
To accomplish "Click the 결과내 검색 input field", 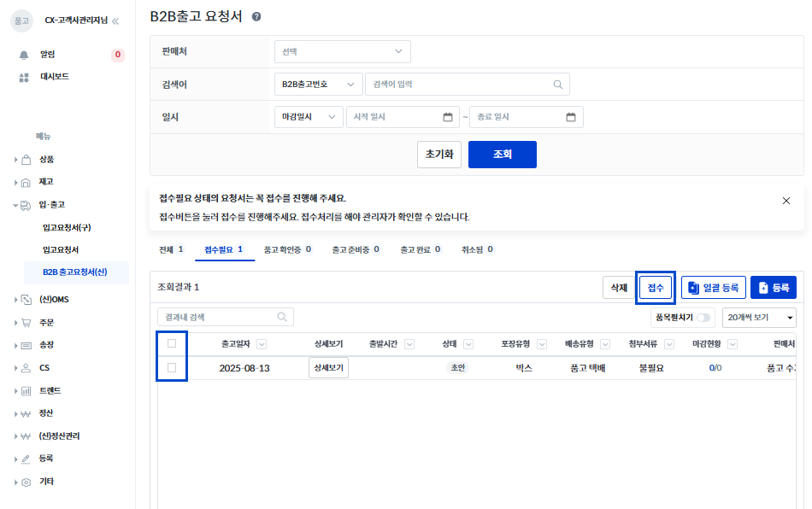I will [x=218, y=317].
